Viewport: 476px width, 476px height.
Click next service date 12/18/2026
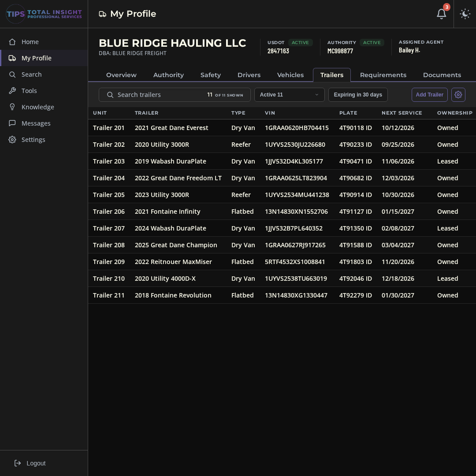pyautogui.click(x=398, y=279)
